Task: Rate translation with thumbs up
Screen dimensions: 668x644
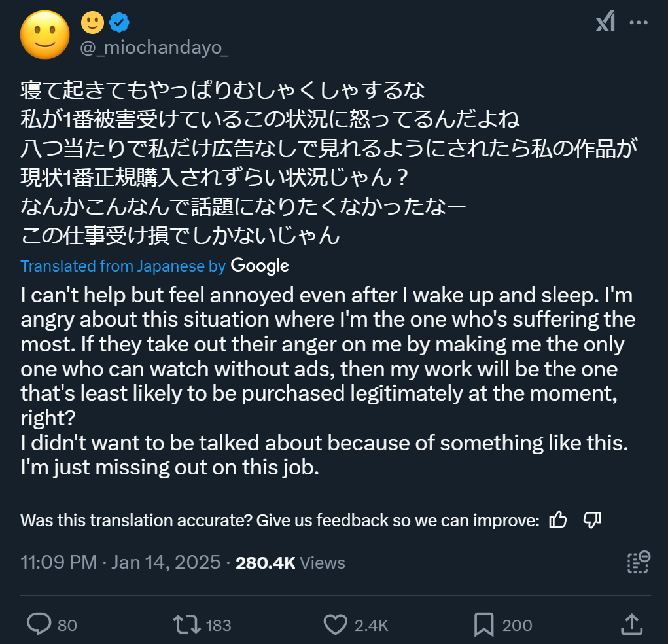Action: pyautogui.click(x=558, y=520)
